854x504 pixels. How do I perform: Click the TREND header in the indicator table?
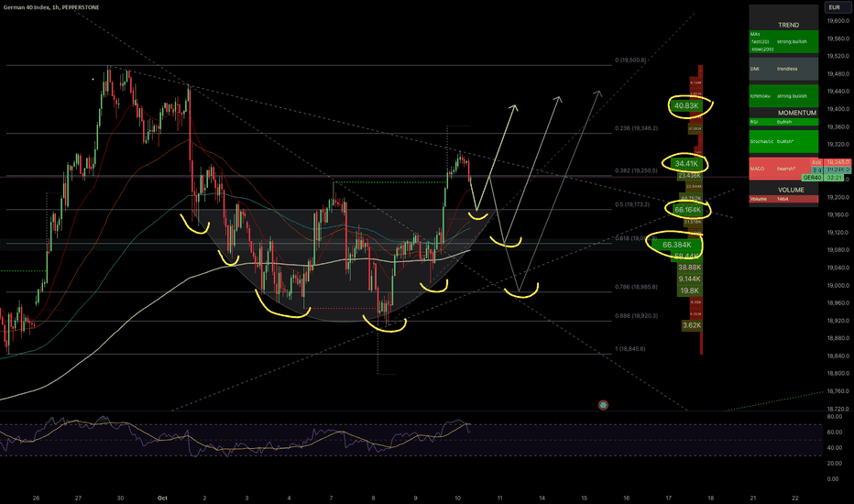click(x=788, y=25)
